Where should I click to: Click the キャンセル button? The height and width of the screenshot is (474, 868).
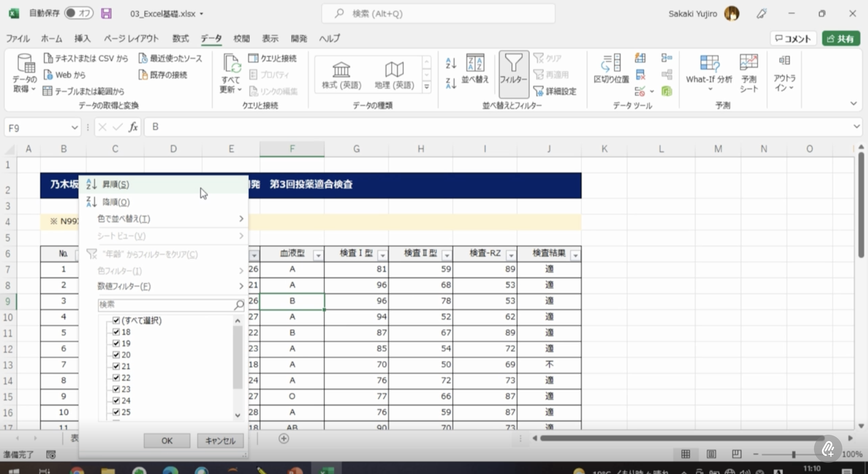click(220, 440)
